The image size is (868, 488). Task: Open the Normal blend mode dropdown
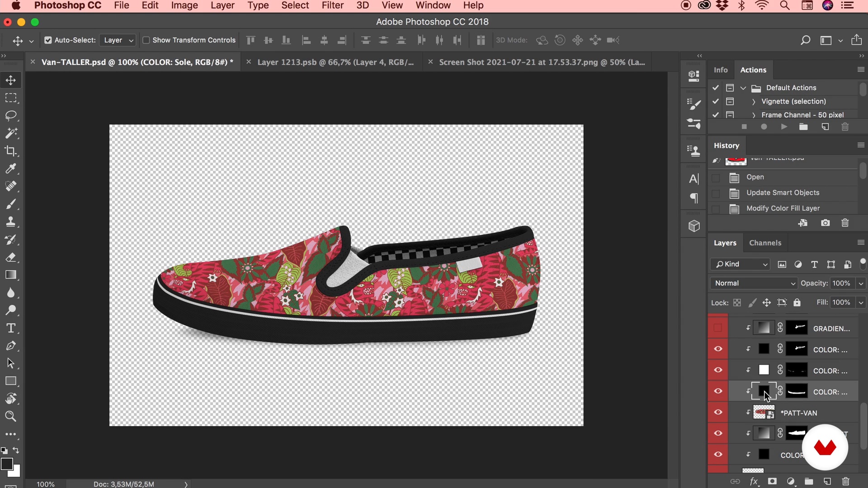point(754,283)
